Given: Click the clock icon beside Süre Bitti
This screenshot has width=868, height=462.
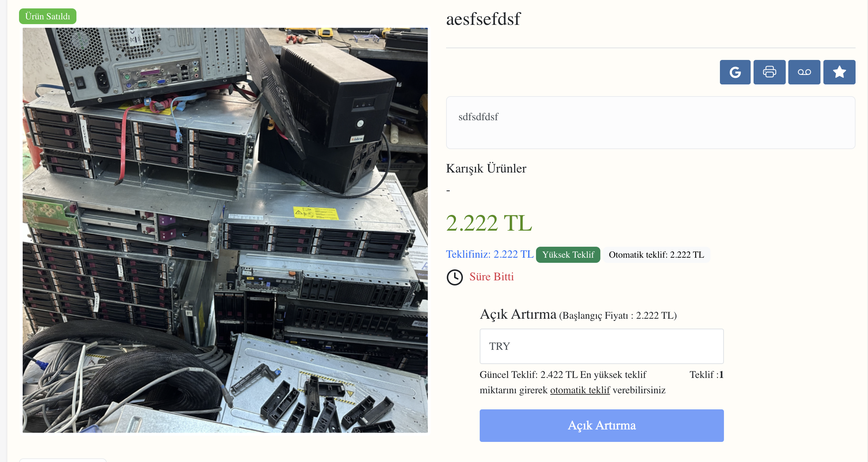Looking at the screenshot, I should (455, 277).
